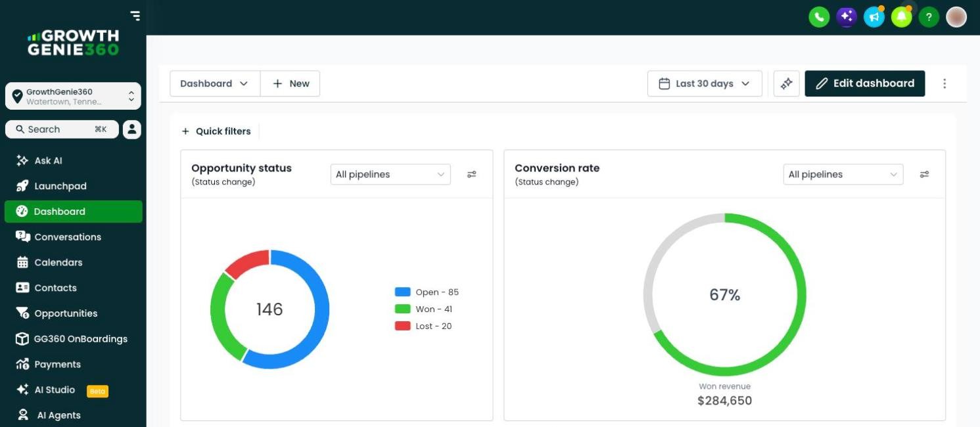This screenshot has height=427, width=980.
Task: Open Calendars in the sidebar
Action: (x=73, y=262)
